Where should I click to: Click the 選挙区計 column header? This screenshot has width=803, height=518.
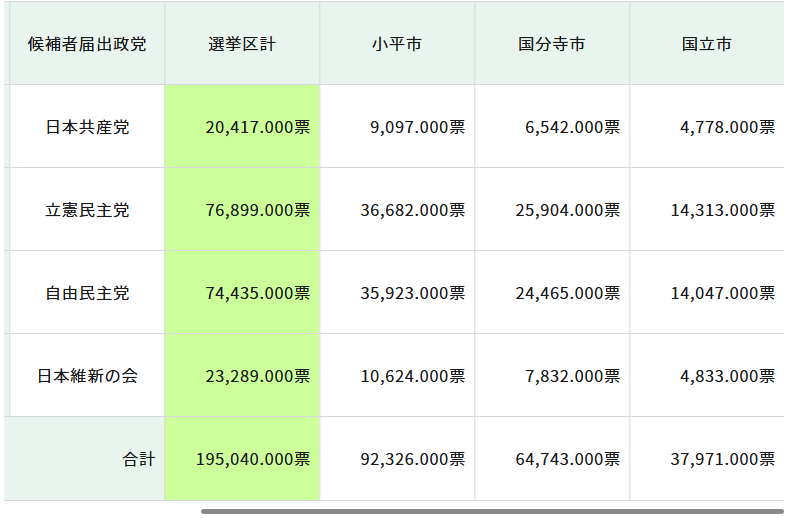coord(242,44)
